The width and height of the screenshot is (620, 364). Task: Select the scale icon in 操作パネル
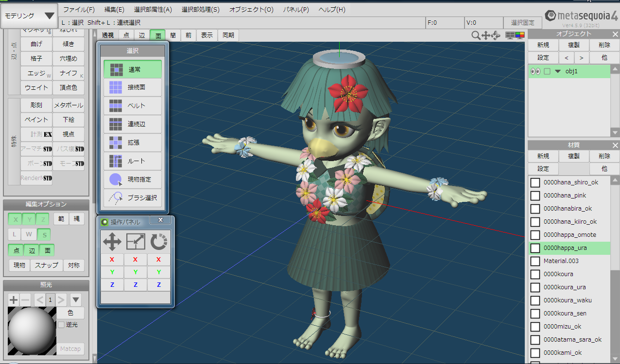(x=136, y=241)
